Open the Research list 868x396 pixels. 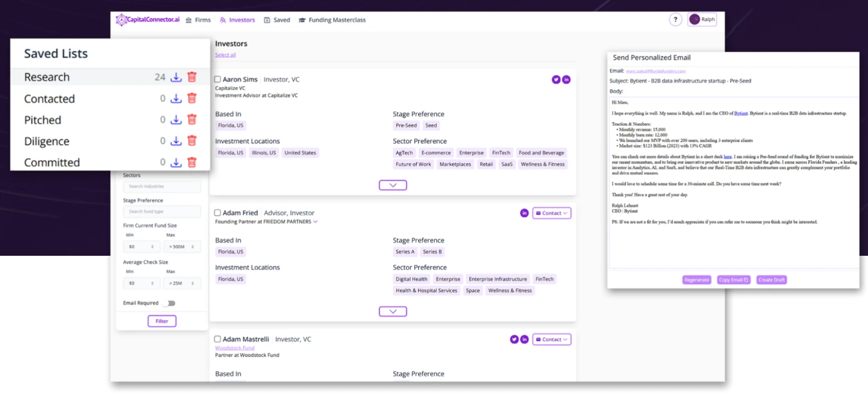pyautogui.click(x=47, y=77)
